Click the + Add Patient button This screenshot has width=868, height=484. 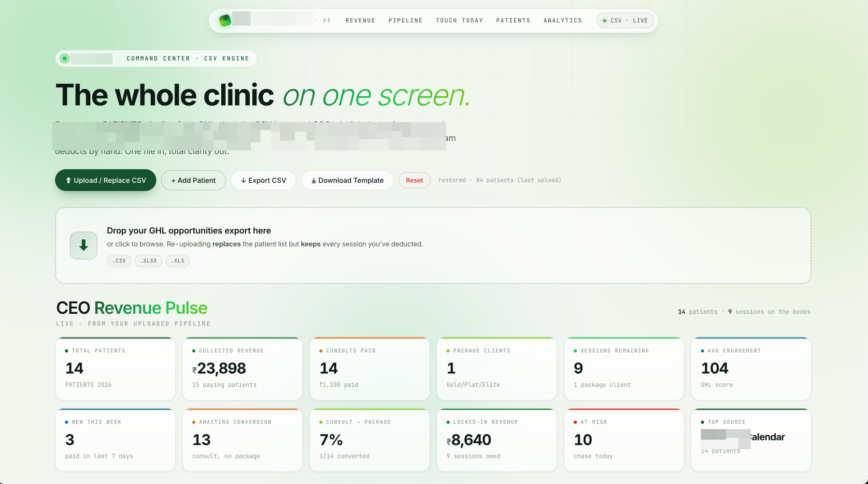tap(193, 180)
